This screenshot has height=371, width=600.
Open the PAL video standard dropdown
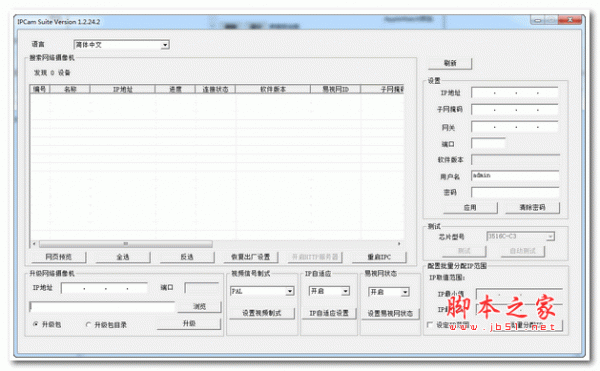point(262,291)
